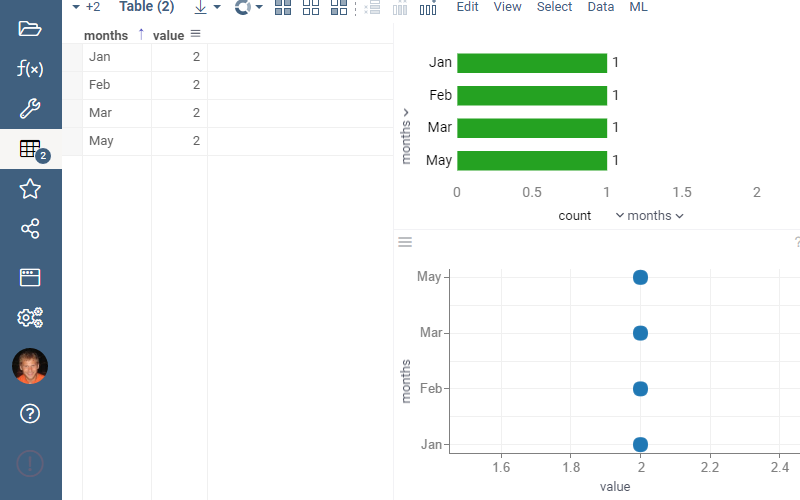Click the value column hamburger menu icon
This screenshot has height=500, width=800.
pos(195,34)
